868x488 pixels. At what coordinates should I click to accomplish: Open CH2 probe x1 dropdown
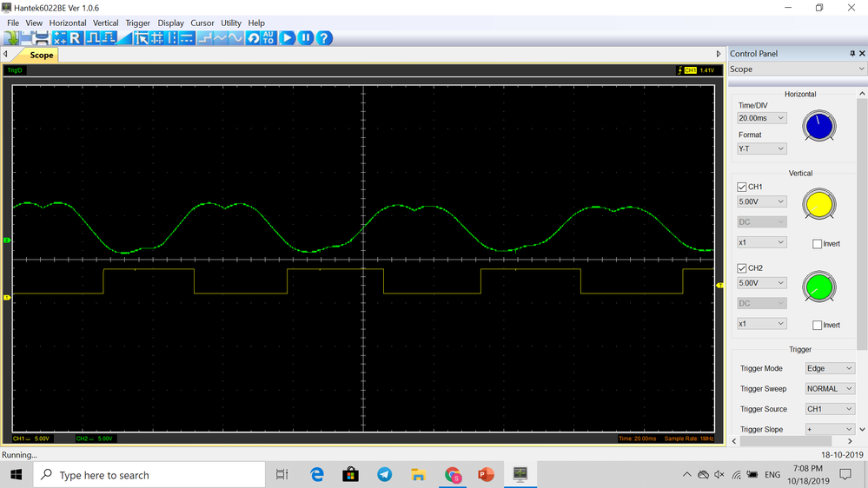click(762, 324)
